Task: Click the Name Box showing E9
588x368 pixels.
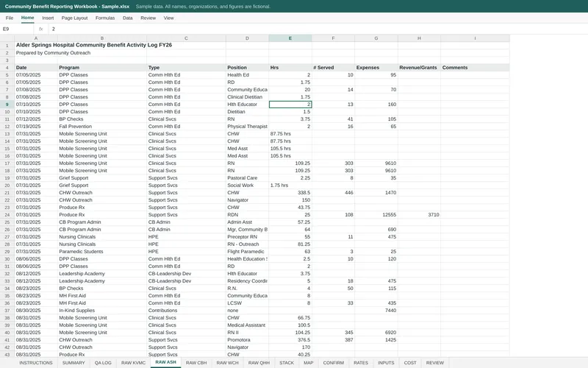Action: pyautogui.click(x=17, y=29)
